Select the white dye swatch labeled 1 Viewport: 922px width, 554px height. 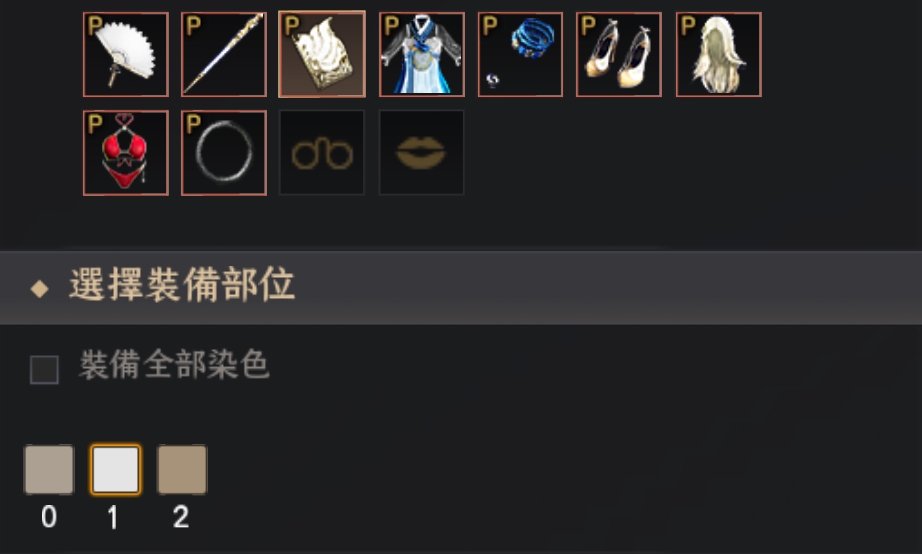coord(116,469)
